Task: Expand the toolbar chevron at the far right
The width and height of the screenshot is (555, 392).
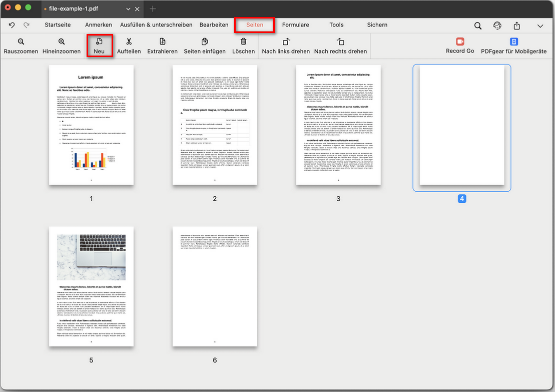Action: (540, 25)
